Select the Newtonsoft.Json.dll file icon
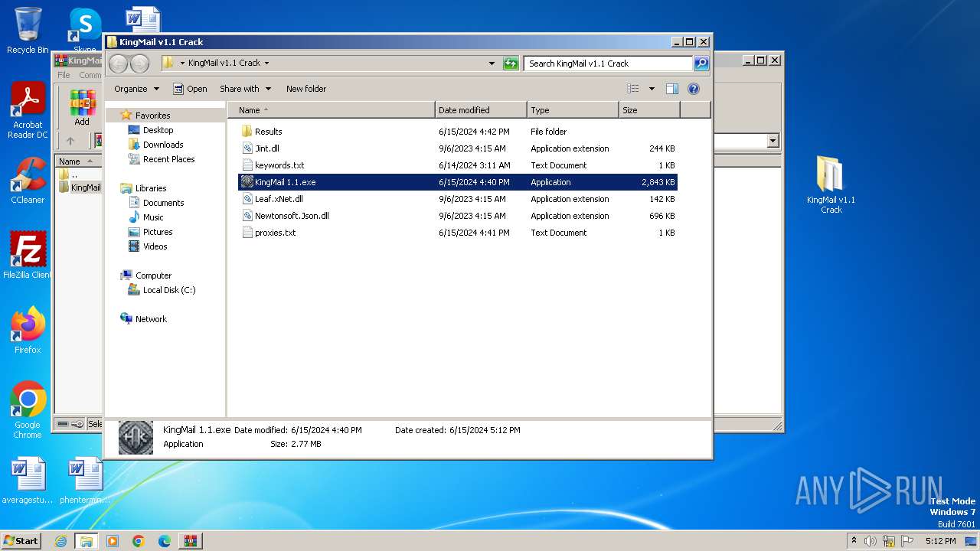 point(247,216)
